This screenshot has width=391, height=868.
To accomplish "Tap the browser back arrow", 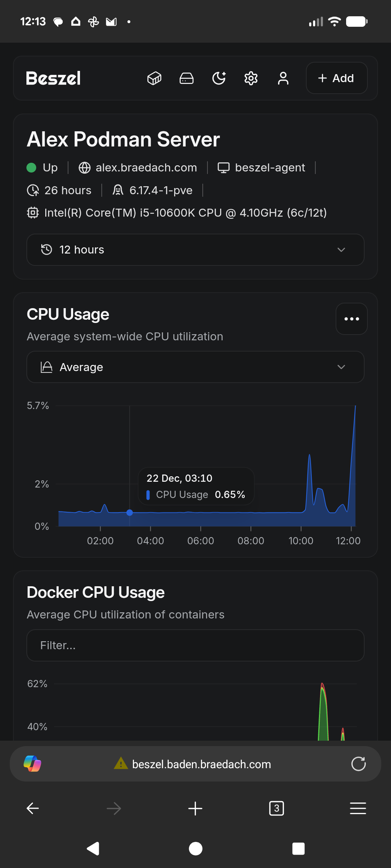I will [33, 808].
